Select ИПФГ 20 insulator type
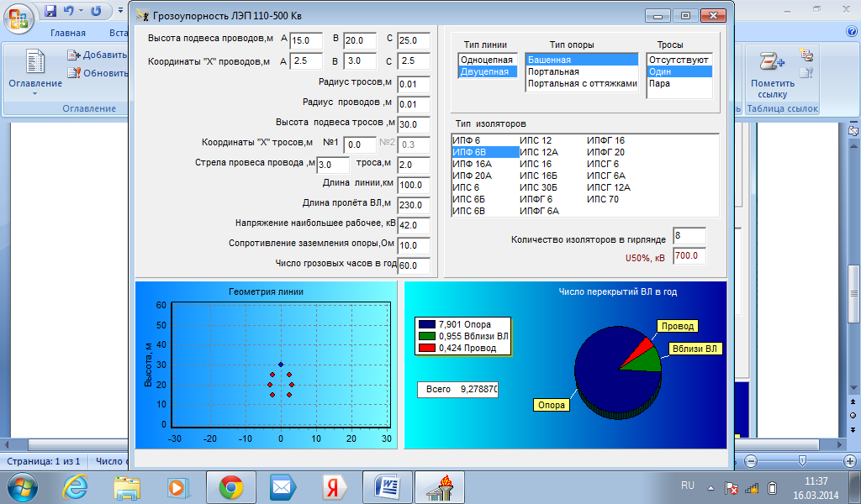The height and width of the screenshot is (504, 861). pyautogui.click(x=605, y=152)
